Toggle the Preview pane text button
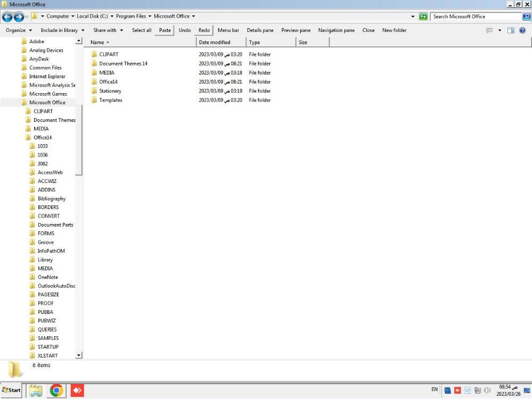This screenshot has width=532, height=399. (296, 30)
